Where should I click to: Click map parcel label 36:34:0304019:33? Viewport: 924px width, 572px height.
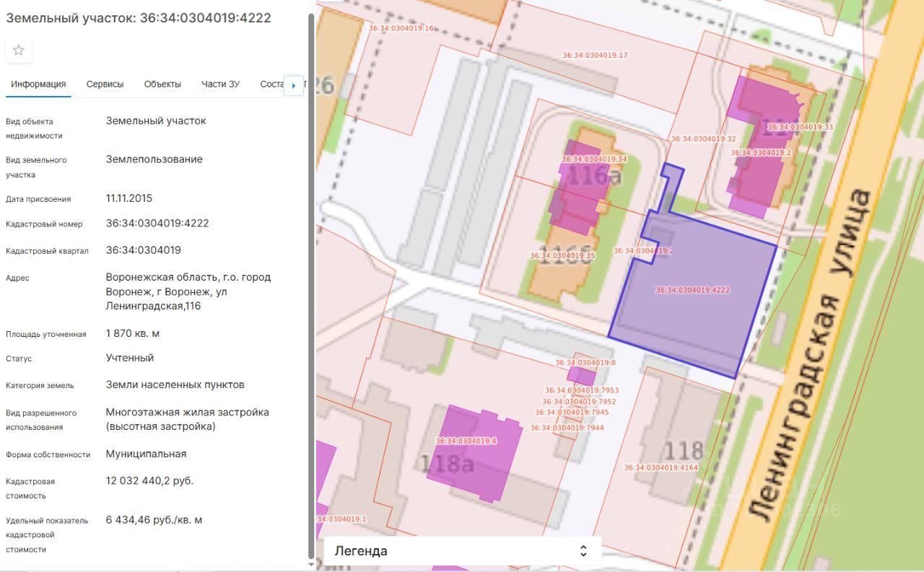[800, 127]
